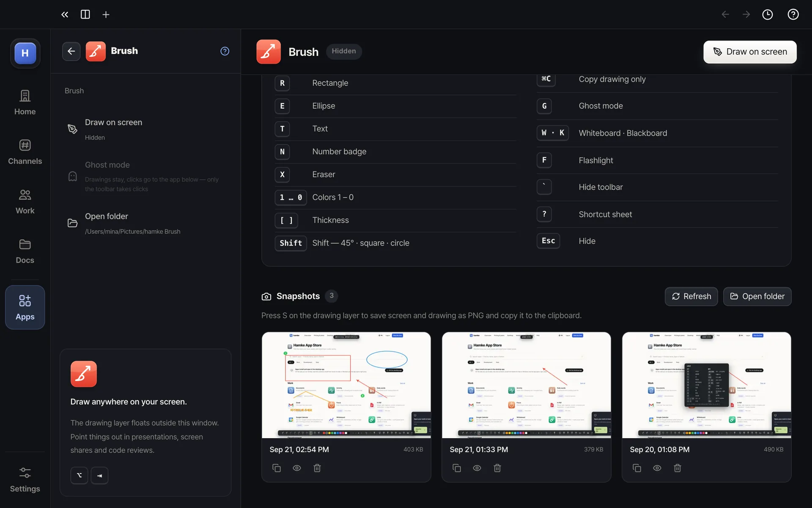Open Work in the left rail

click(x=25, y=202)
